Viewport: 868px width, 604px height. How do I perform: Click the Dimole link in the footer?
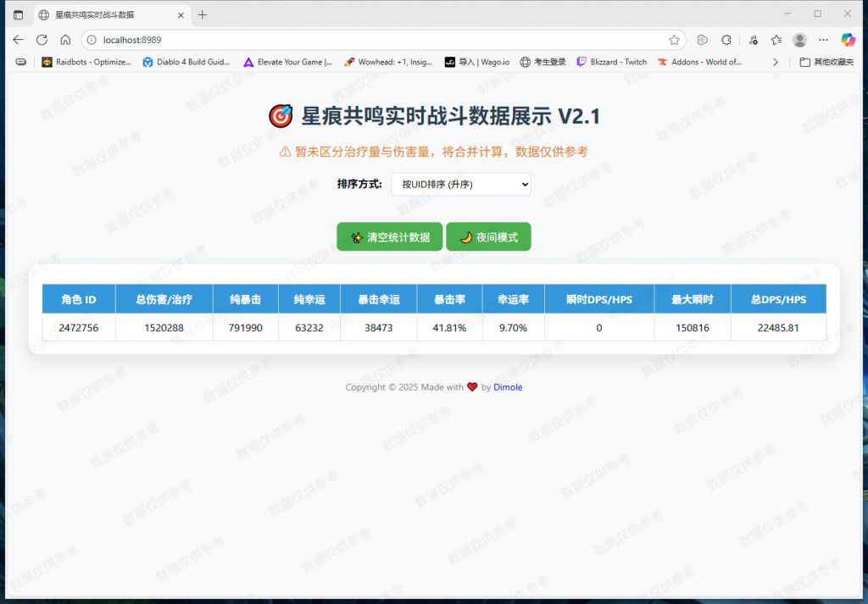[507, 387]
